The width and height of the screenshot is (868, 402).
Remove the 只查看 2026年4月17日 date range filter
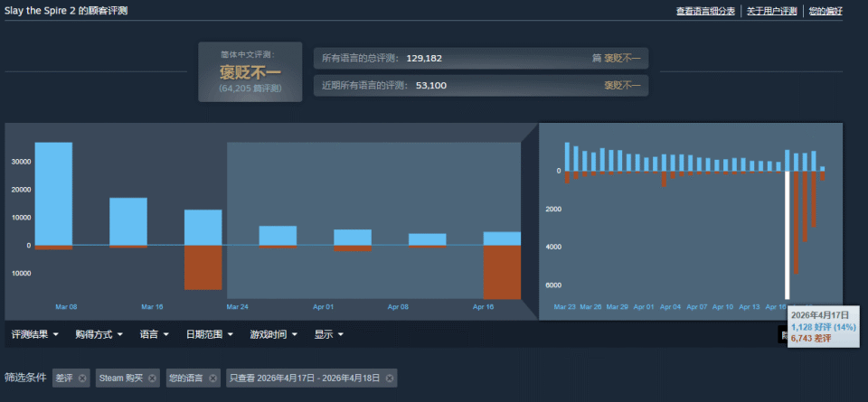[x=388, y=378]
